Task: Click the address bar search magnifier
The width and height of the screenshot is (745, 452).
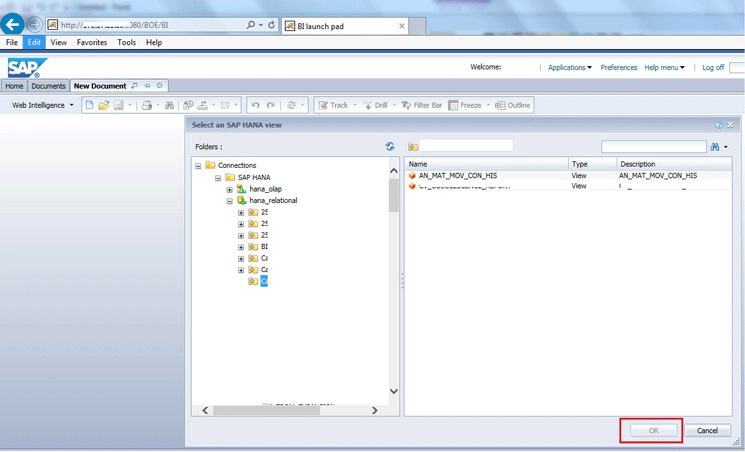Action: pos(251,25)
